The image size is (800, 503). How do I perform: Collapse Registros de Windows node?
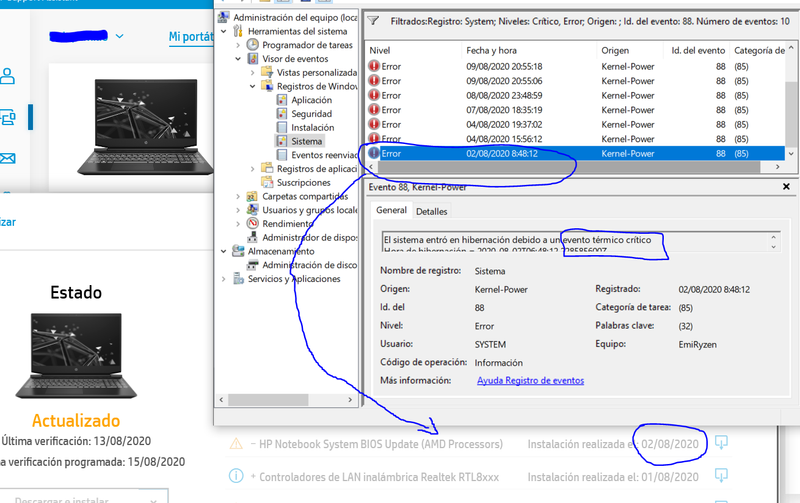click(x=252, y=86)
